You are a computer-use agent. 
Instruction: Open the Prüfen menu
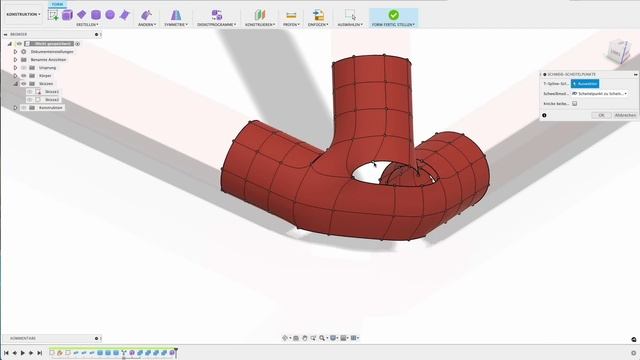291,24
